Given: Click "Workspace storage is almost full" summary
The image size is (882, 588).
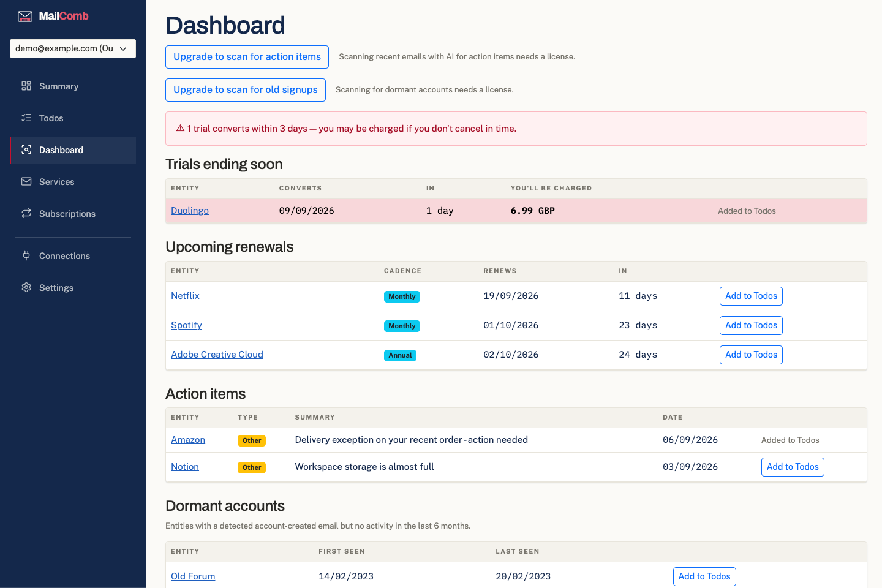Looking at the screenshot, I should tap(364, 467).
